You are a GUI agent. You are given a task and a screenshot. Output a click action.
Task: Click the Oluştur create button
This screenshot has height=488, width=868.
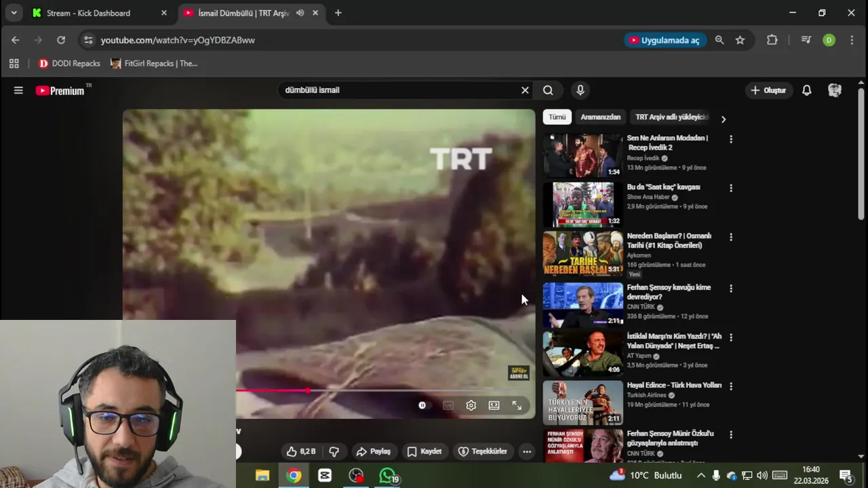[x=768, y=90]
